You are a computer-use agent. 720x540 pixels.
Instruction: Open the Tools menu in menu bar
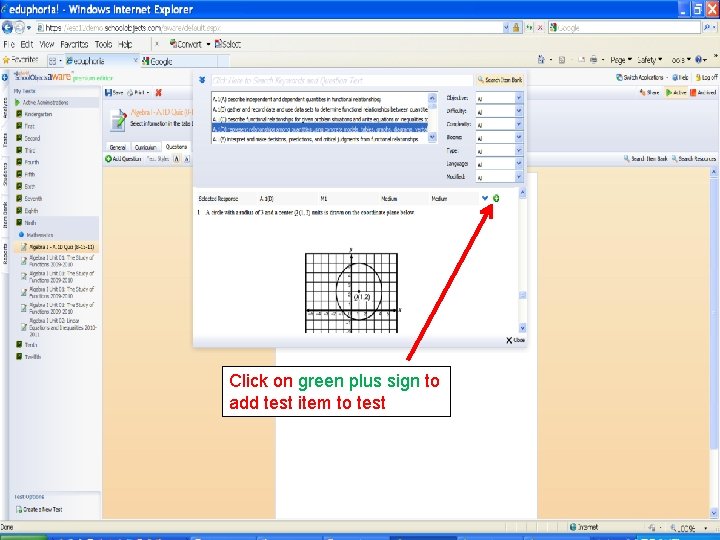pyautogui.click(x=103, y=45)
